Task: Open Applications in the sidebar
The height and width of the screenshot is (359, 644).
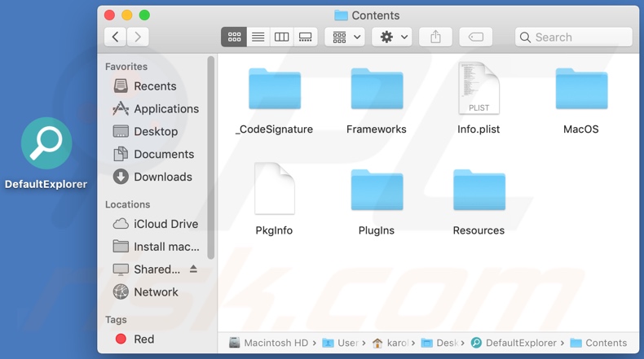Action: tap(165, 108)
